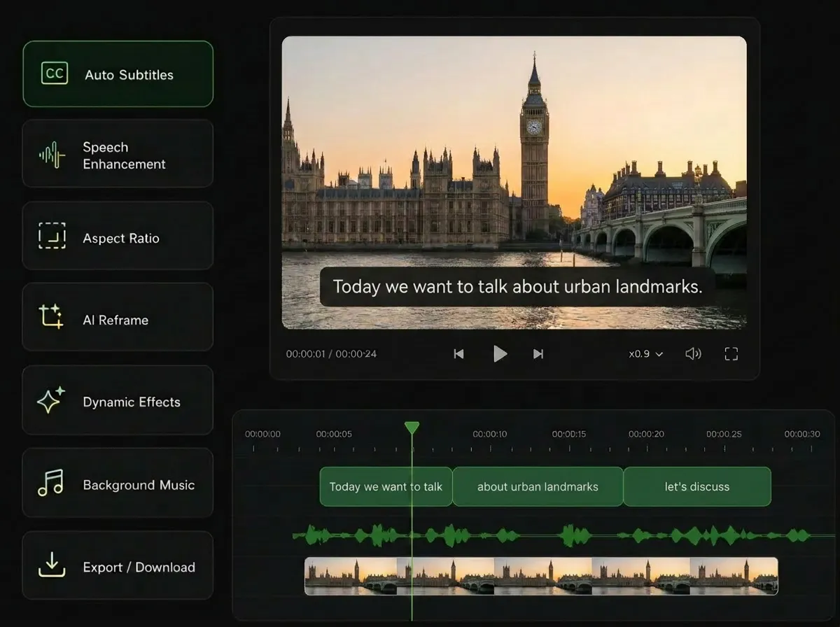Enter fullscreen preview mode
Viewport: 840px width, 627px height.
(x=731, y=353)
